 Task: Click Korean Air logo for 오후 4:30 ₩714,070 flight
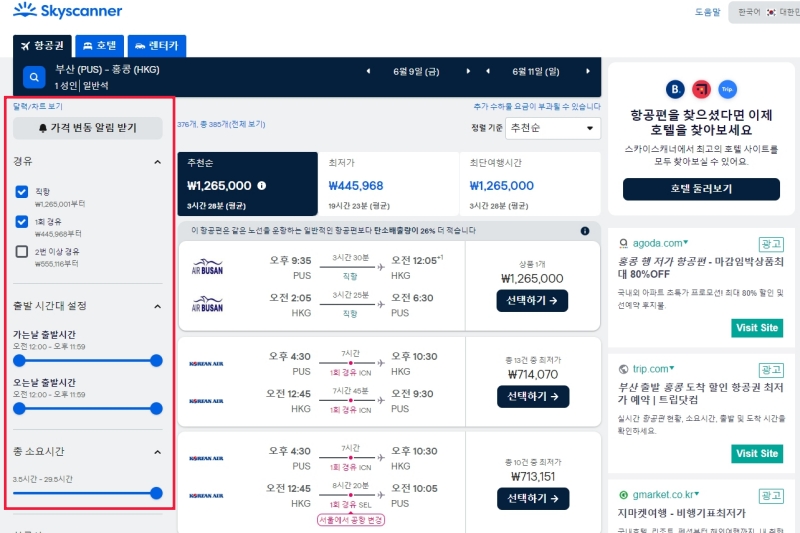(x=206, y=364)
